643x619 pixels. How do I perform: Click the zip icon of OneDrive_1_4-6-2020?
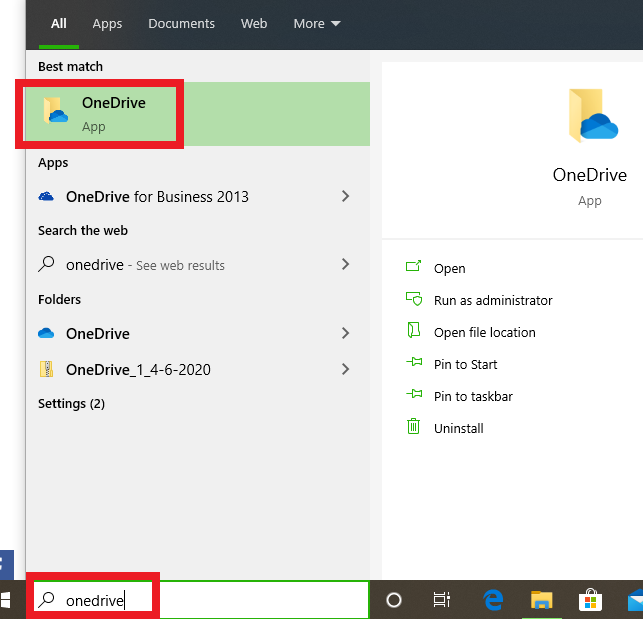pyautogui.click(x=46, y=369)
